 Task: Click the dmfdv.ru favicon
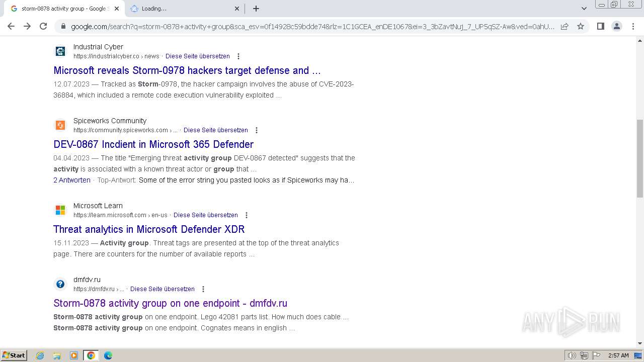pos(60,284)
